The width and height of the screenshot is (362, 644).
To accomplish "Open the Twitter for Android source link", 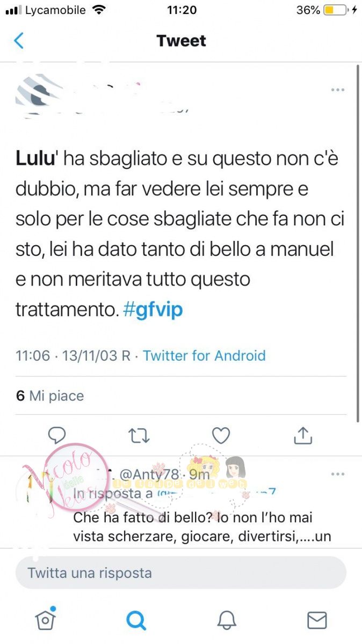I will pyautogui.click(x=204, y=355).
